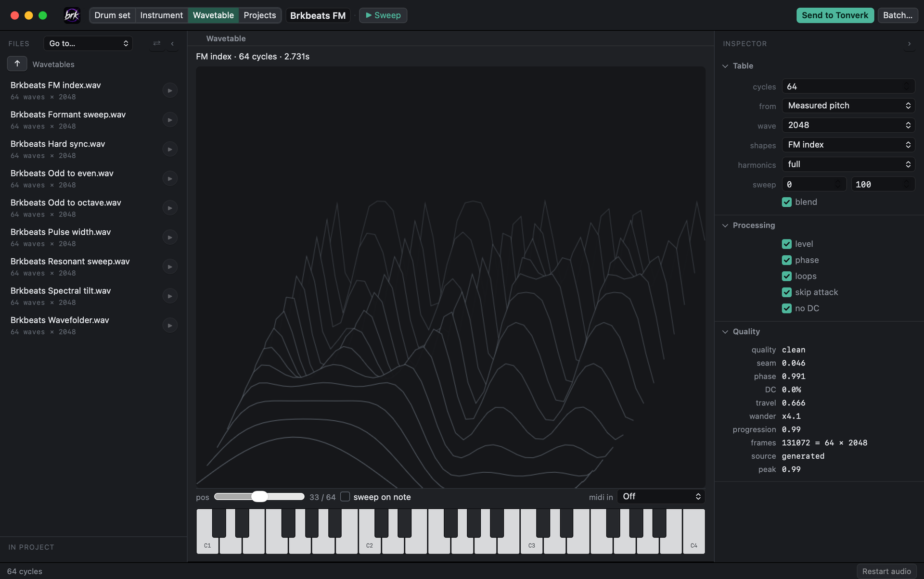
Task: Toggle the blend checkbox
Action: (787, 202)
